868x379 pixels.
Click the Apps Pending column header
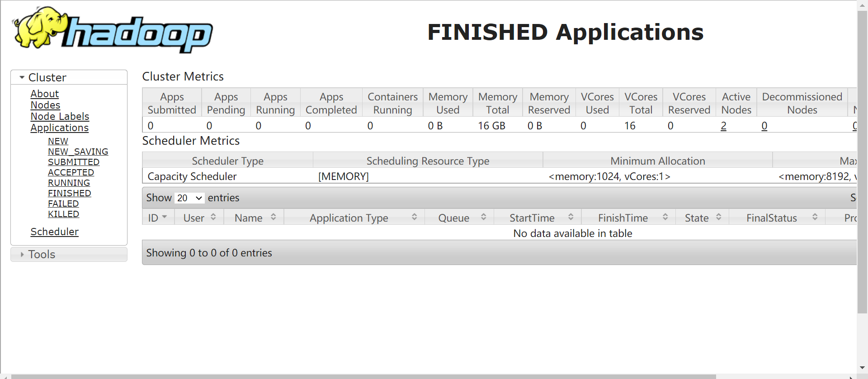click(x=226, y=103)
